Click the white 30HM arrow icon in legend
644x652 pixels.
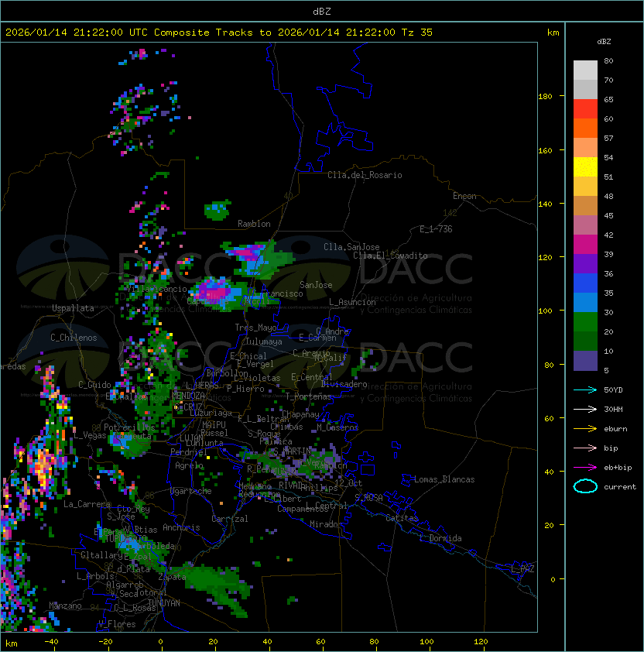(x=585, y=410)
